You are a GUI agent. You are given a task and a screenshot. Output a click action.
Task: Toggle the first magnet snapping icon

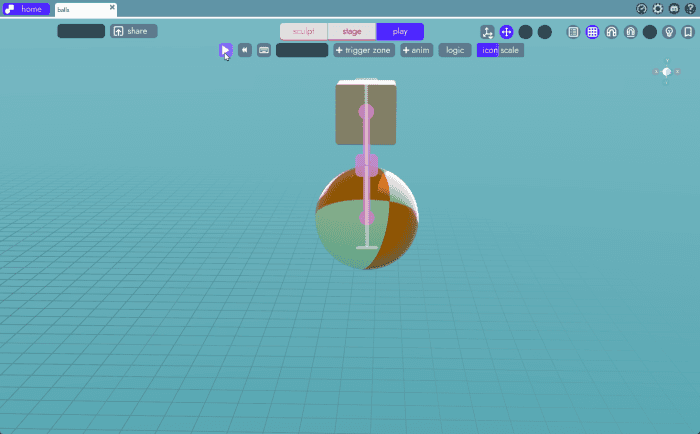(611, 32)
